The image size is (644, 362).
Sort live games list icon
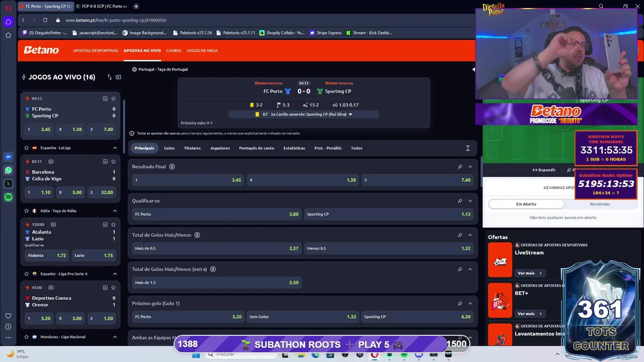tap(109, 77)
